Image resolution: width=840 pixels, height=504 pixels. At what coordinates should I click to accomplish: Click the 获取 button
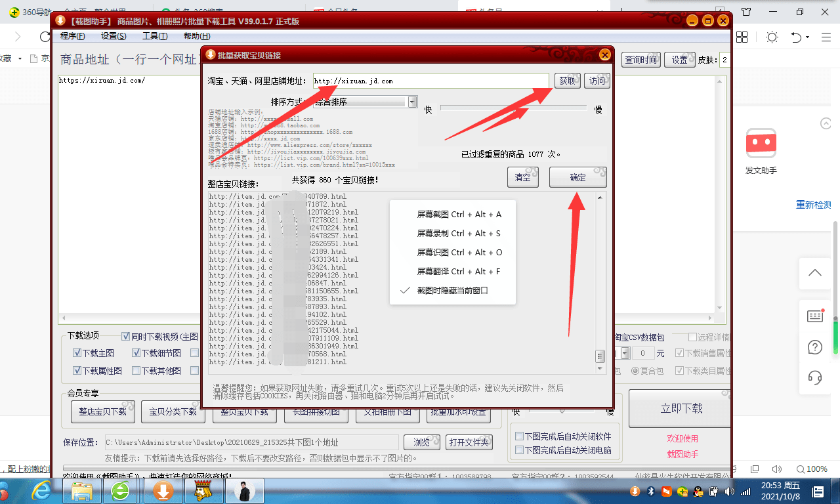[x=568, y=81]
